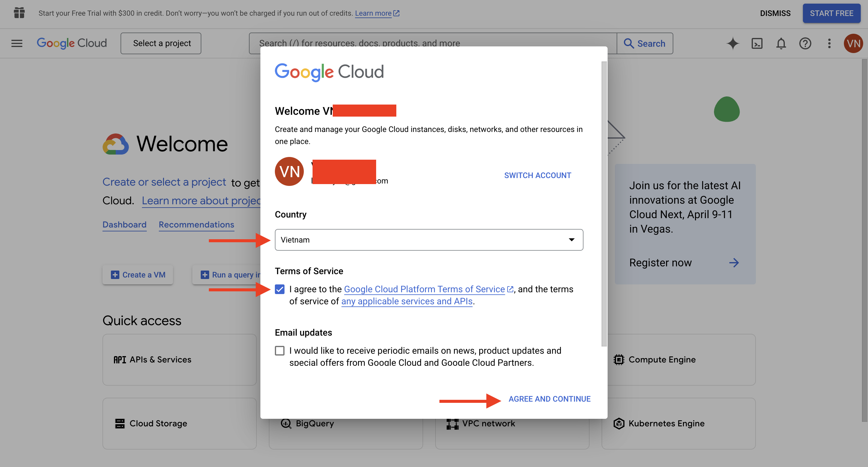This screenshot has height=467, width=868.
Task: Click the Terms of Service external link icon
Action: (x=510, y=289)
